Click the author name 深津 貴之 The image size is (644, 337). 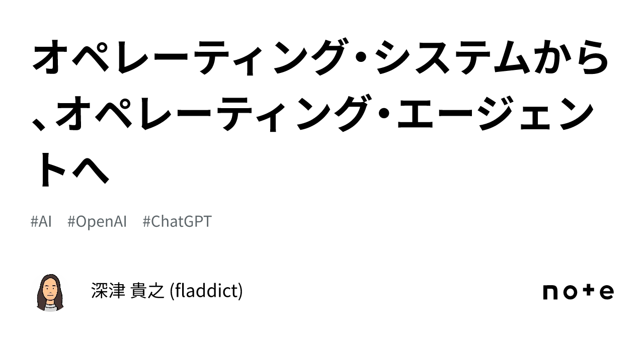pos(128,291)
